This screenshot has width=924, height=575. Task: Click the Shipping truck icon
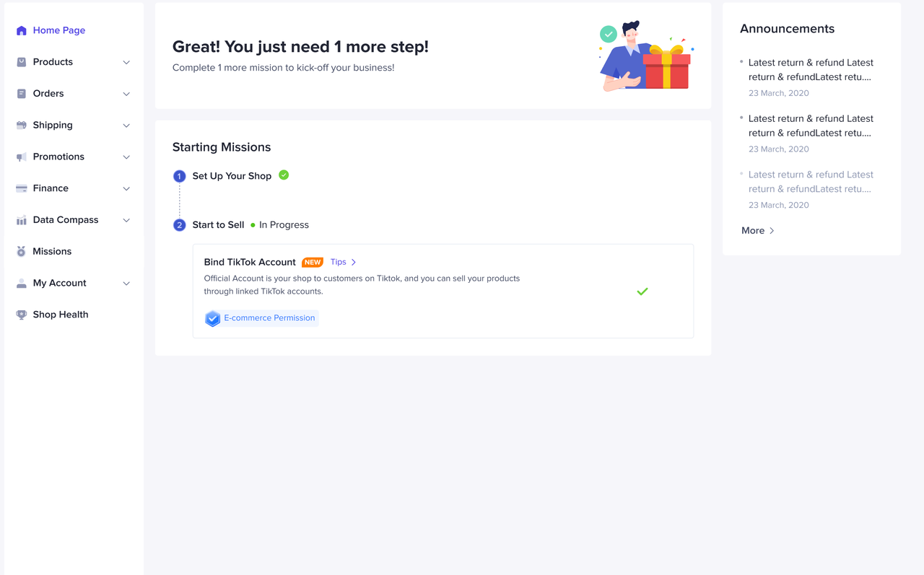(x=22, y=126)
